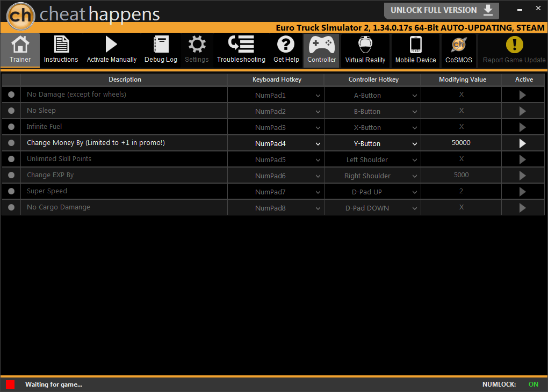Click the Active column header
This screenshot has width=548, height=392.
click(x=524, y=79)
